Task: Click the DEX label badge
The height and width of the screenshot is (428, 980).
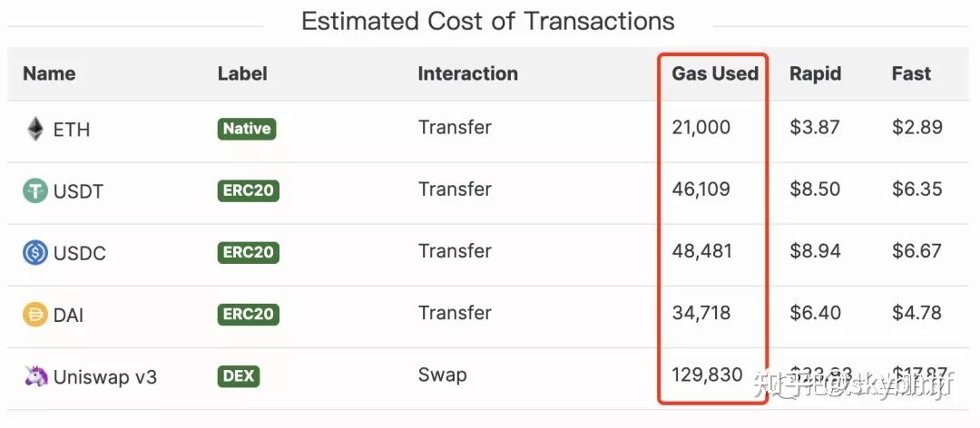Action: pos(239,375)
